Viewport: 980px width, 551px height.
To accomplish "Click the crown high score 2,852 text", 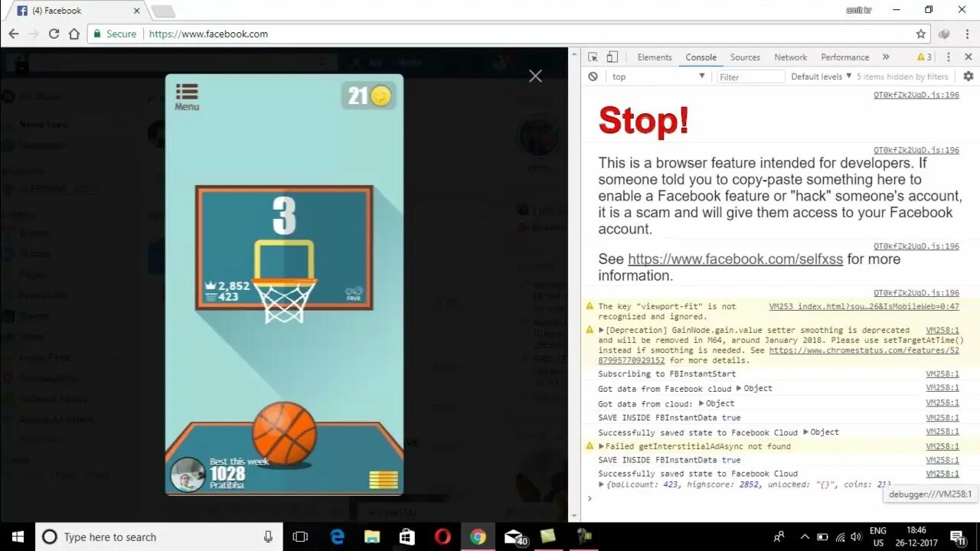I will (227, 286).
